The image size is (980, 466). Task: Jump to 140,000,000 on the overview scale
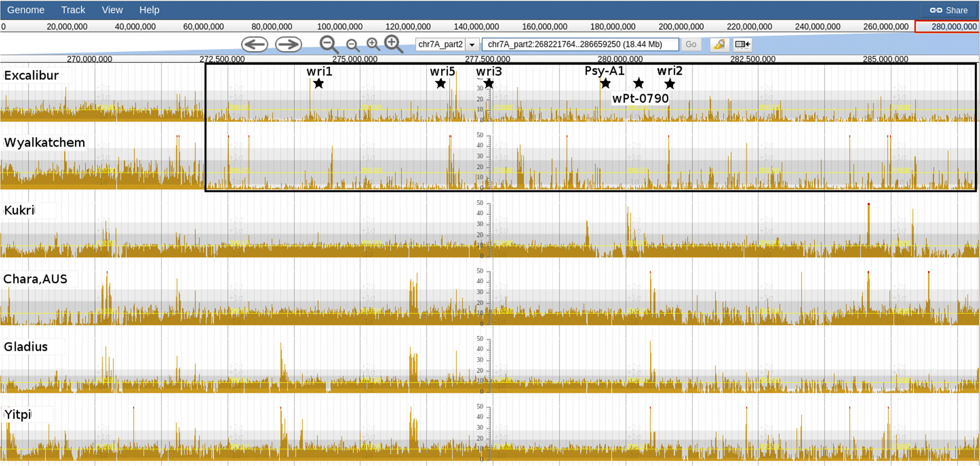[x=476, y=27]
